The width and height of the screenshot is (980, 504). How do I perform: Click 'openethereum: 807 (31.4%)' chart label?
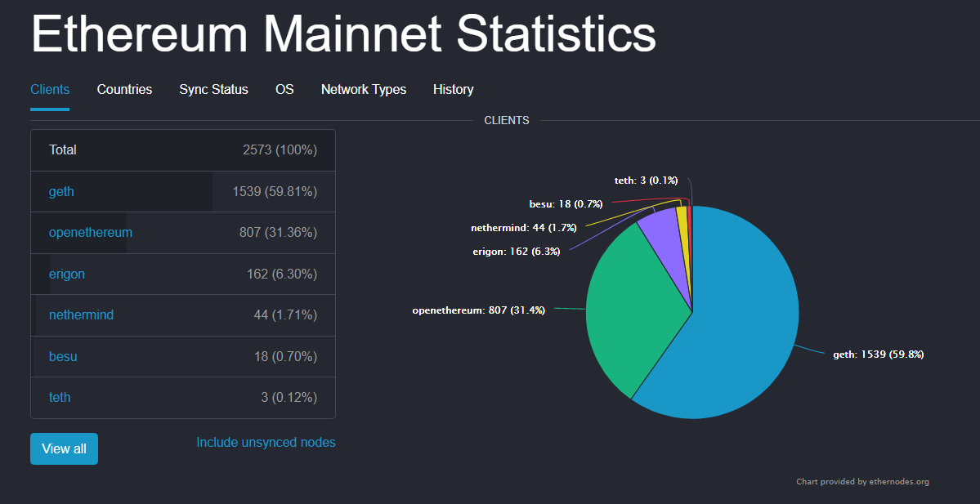(479, 310)
